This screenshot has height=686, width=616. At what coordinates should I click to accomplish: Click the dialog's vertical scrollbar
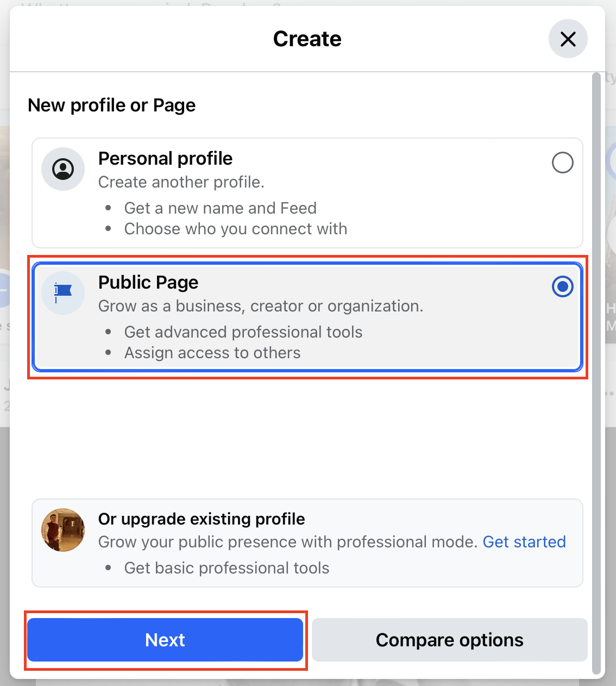[596, 373]
